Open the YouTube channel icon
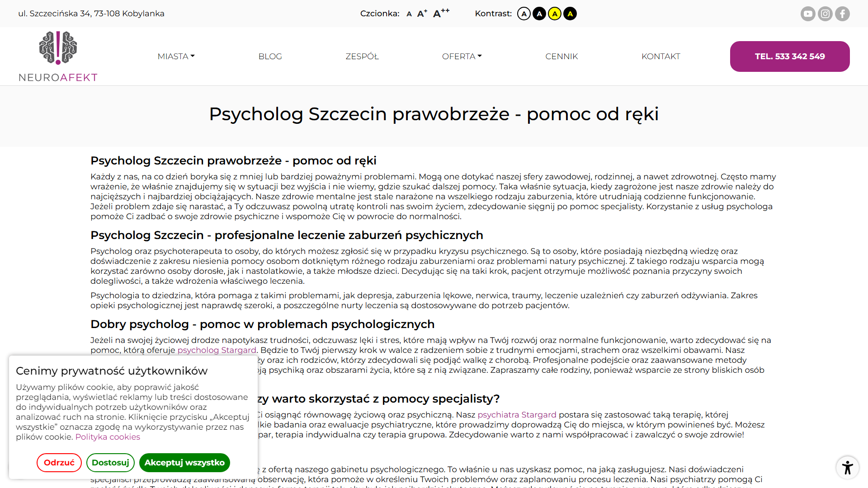The height and width of the screenshot is (488, 868). (808, 14)
